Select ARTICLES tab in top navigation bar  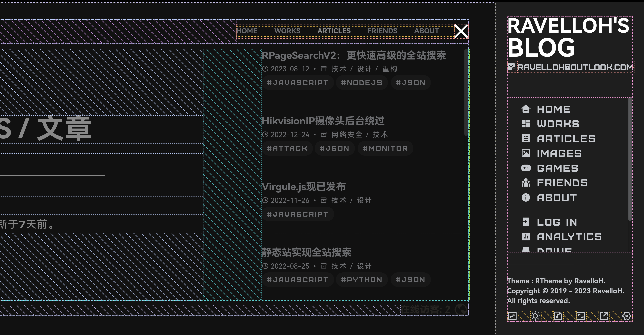tap(334, 31)
